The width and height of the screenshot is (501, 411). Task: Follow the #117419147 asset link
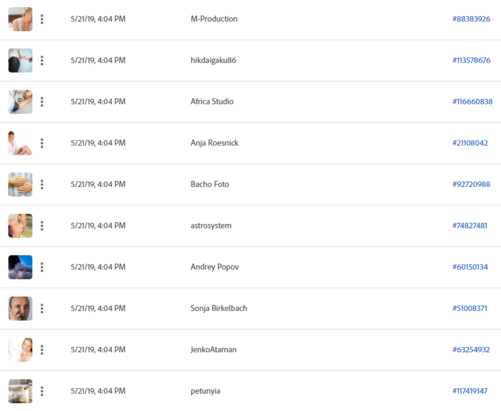click(x=470, y=391)
